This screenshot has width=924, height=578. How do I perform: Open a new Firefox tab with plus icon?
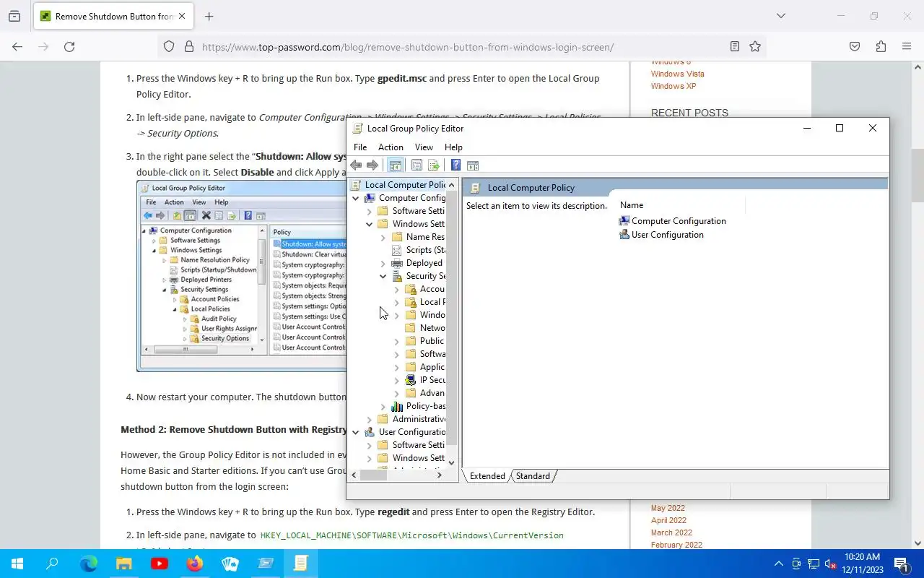pyautogui.click(x=209, y=16)
